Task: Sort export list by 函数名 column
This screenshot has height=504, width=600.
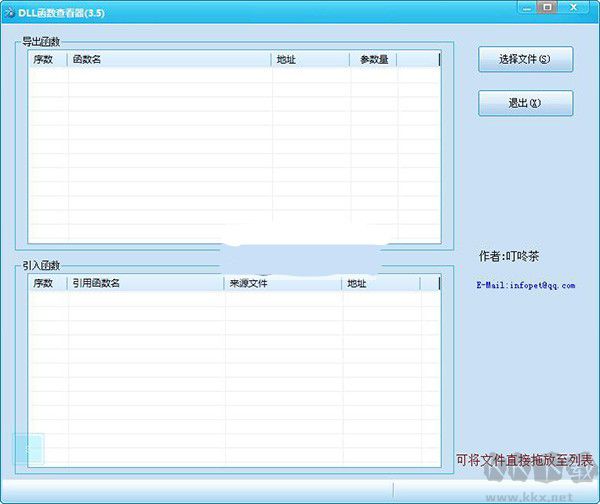Action: tap(170, 59)
